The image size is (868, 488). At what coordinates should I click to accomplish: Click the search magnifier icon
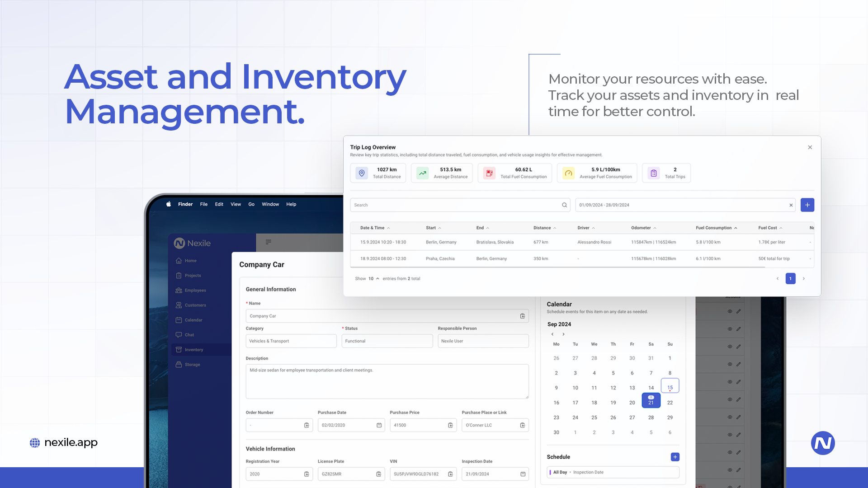(564, 205)
